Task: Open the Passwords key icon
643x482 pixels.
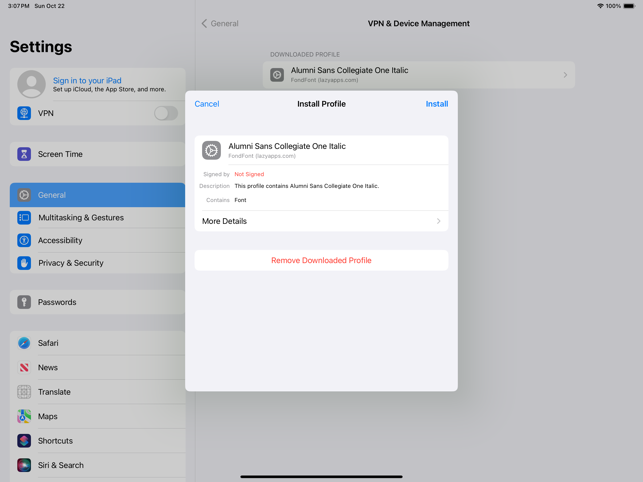Action: tap(24, 302)
